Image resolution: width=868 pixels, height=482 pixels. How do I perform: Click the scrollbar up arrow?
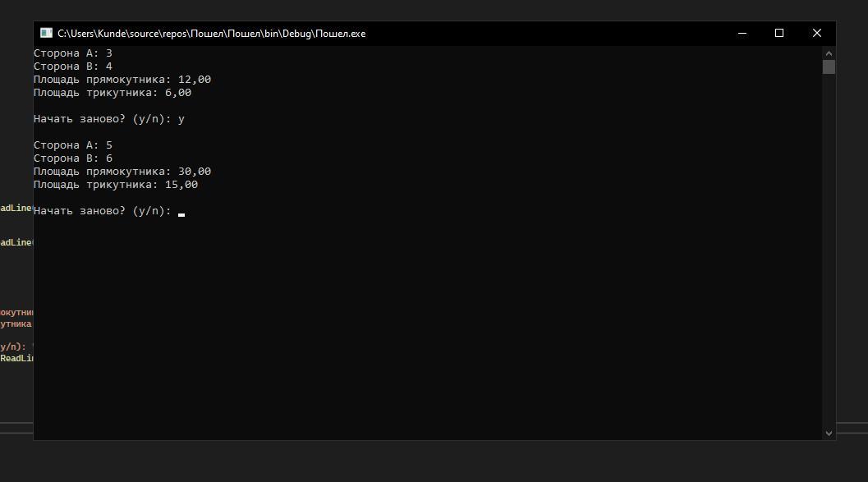point(829,53)
